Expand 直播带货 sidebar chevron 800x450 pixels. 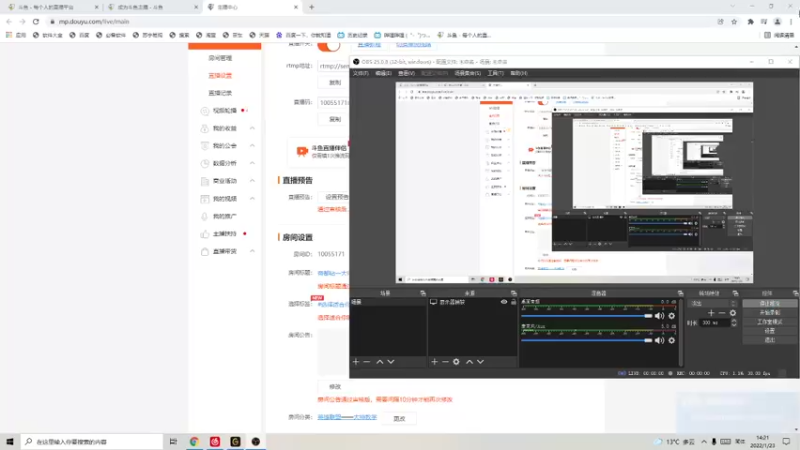(252, 251)
